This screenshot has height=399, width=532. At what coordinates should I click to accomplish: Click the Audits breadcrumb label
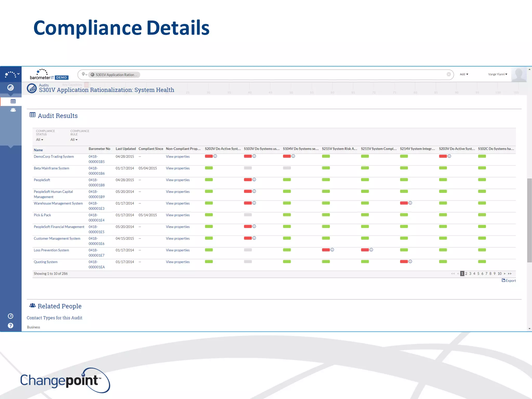44,85
